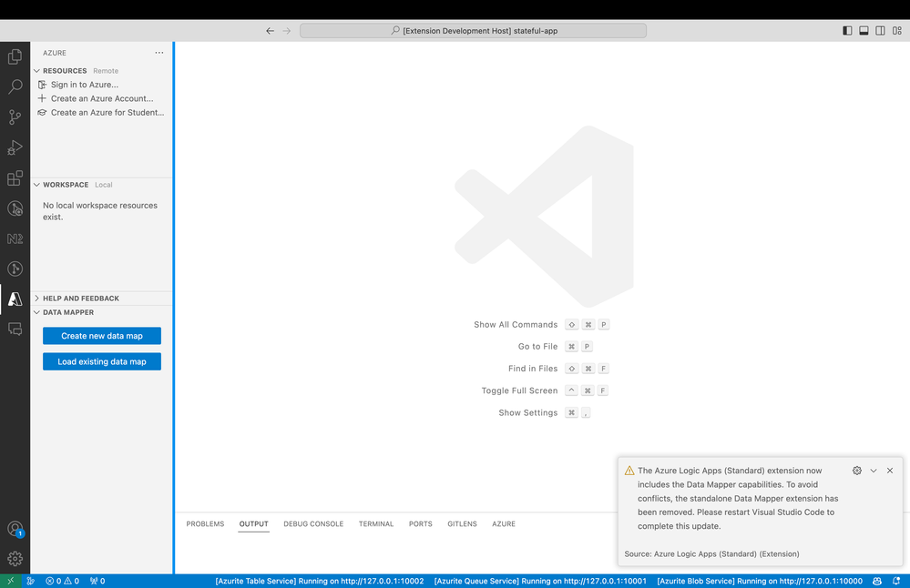Click the Toggle Full Screen shortcut hint
The width and height of the screenshot is (910, 588).
[545, 390]
